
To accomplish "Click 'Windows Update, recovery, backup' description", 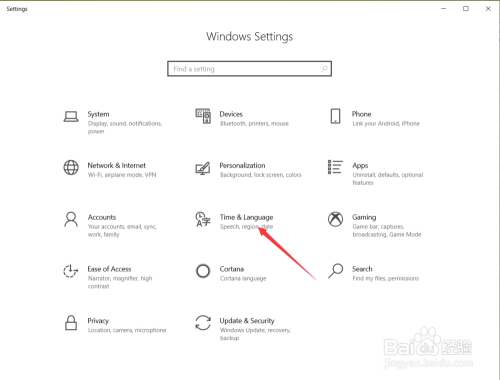I will tap(255, 334).
